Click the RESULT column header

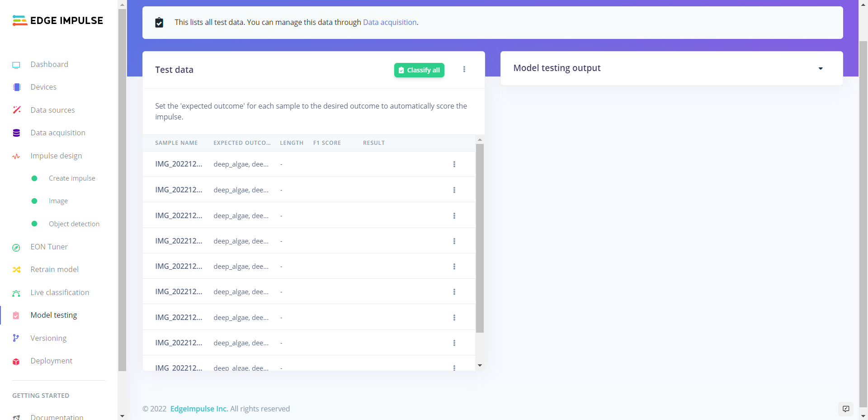pos(374,143)
